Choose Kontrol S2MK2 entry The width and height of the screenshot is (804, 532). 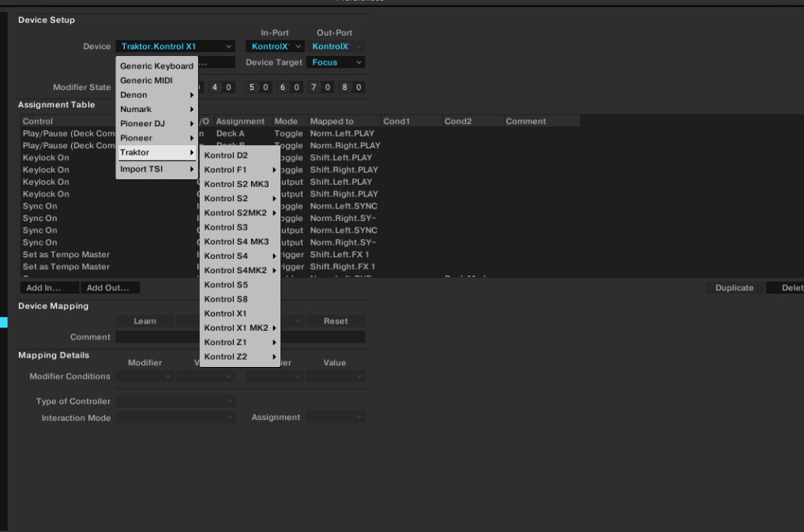pos(240,212)
